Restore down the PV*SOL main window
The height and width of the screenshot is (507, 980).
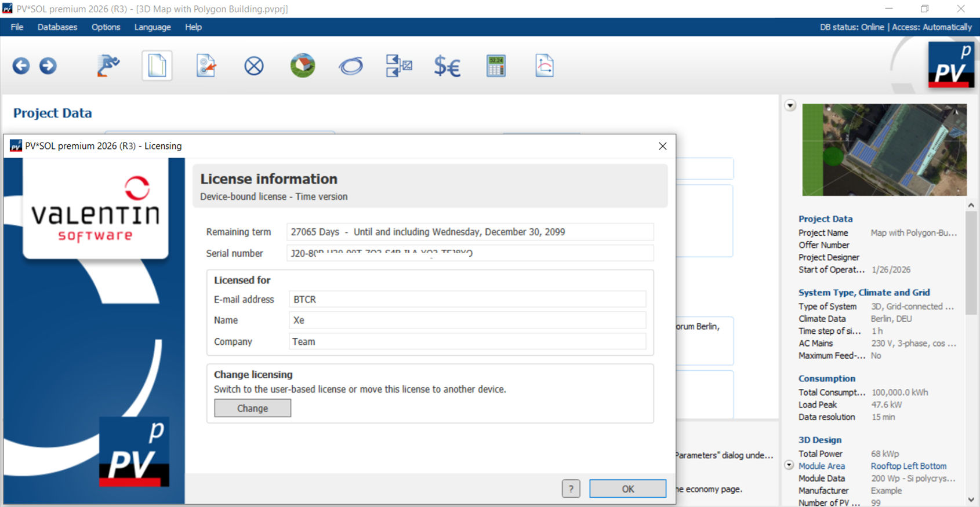point(925,9)
